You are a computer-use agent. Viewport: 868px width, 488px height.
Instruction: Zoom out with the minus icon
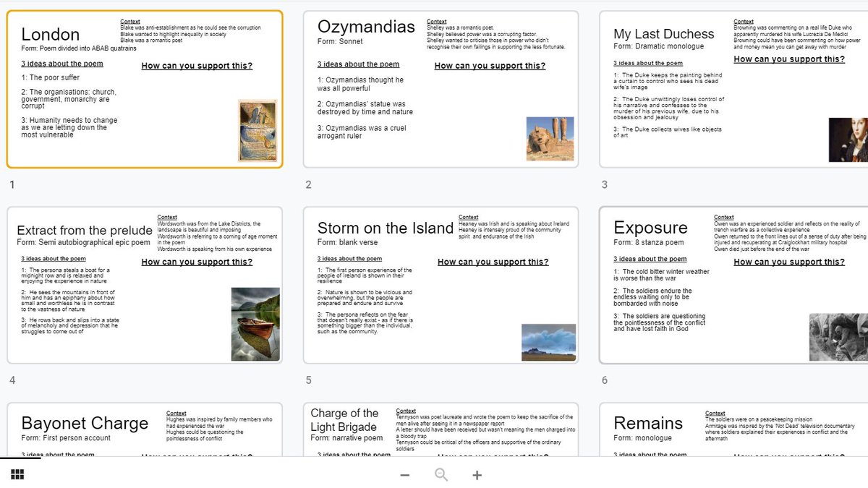pyautogui.click(x=405, y=475)
